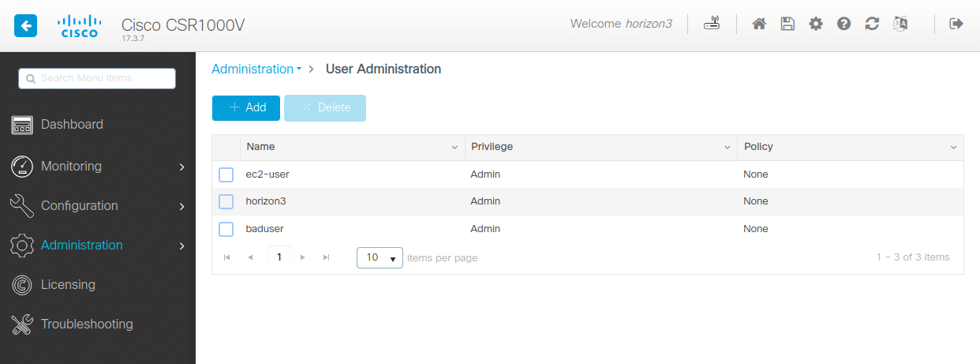Check the baduser row checkbox

coord(226,229)
